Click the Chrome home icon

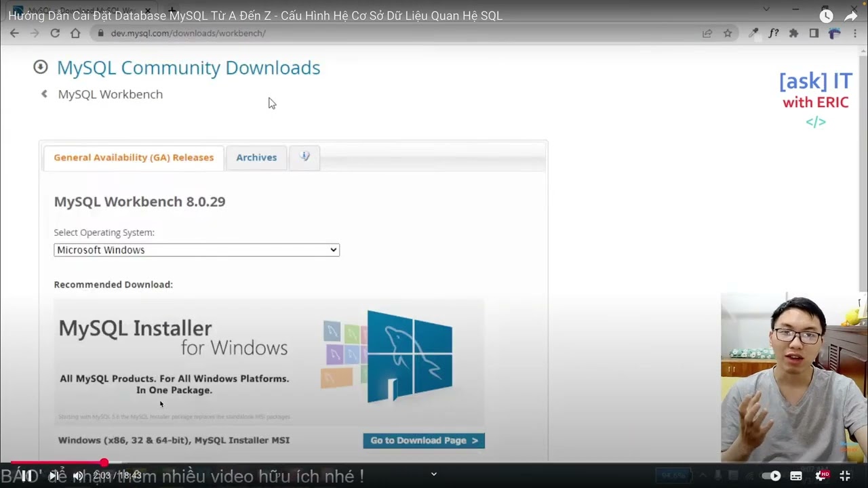click(75, 33)
